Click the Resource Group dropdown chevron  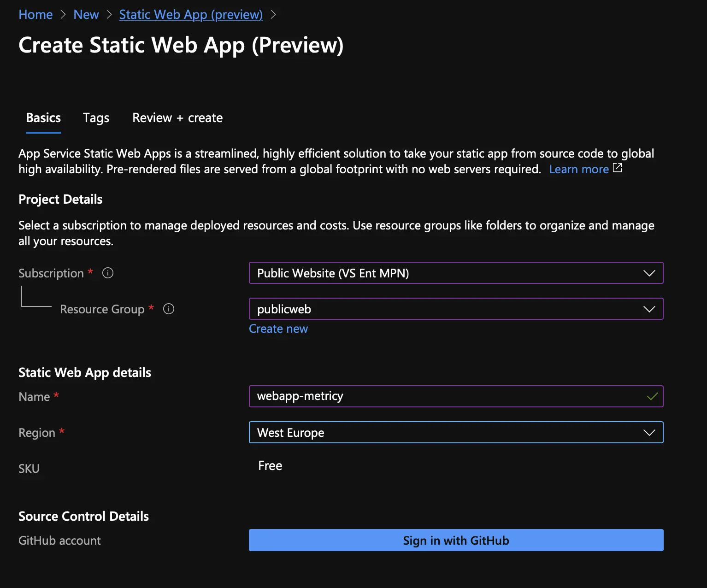649,309
